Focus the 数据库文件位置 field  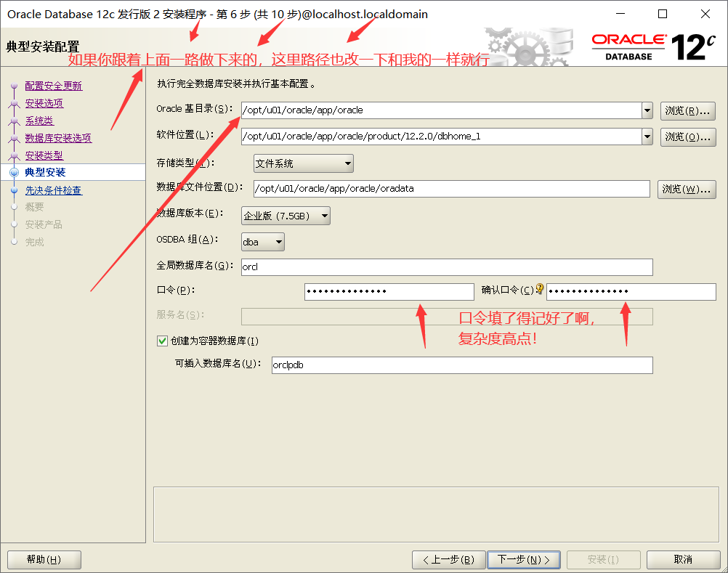pos(452,189)
